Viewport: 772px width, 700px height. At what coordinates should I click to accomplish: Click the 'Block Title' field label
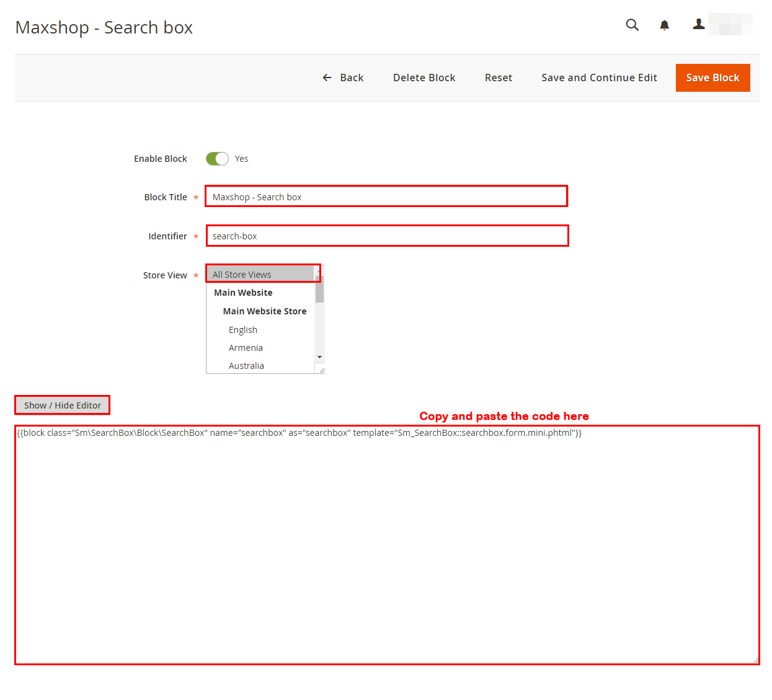pyautogui.click(x=166, y=197)
